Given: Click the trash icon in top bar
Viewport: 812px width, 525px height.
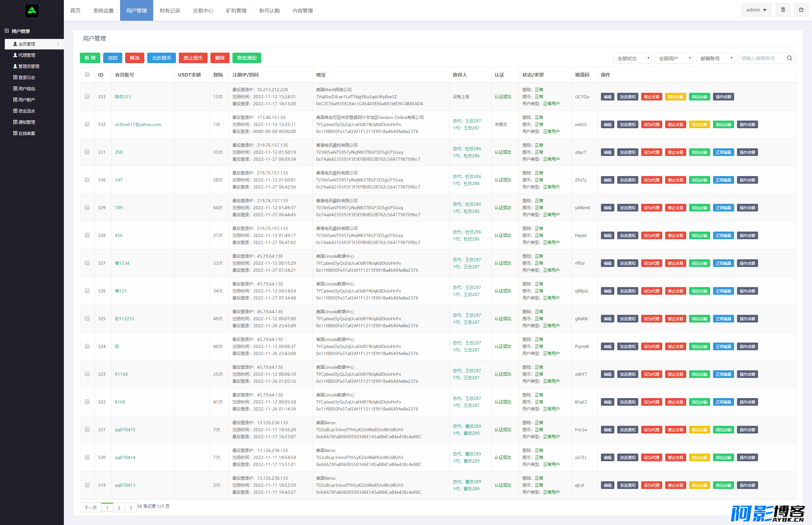Looking at the screenshot, I should (783, 10).
